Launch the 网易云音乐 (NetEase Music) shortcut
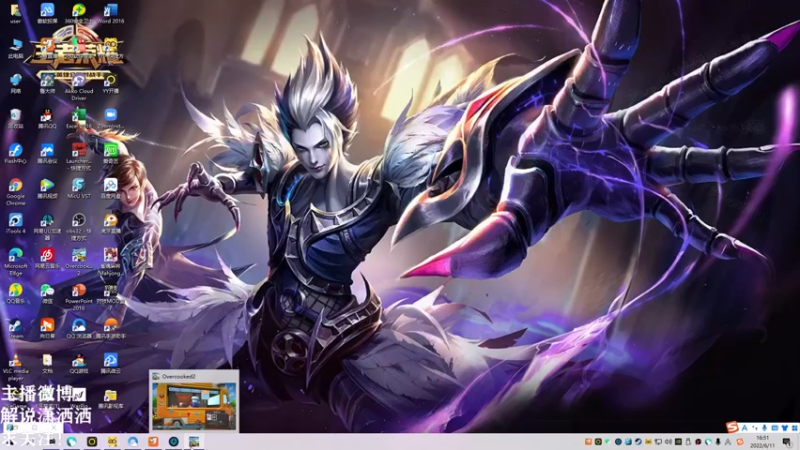Viewport: 800px width, 450px height. coord(47,258)
